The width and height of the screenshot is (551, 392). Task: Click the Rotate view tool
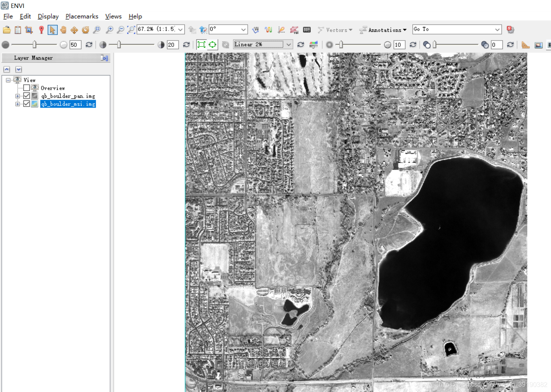coord(85,30)
